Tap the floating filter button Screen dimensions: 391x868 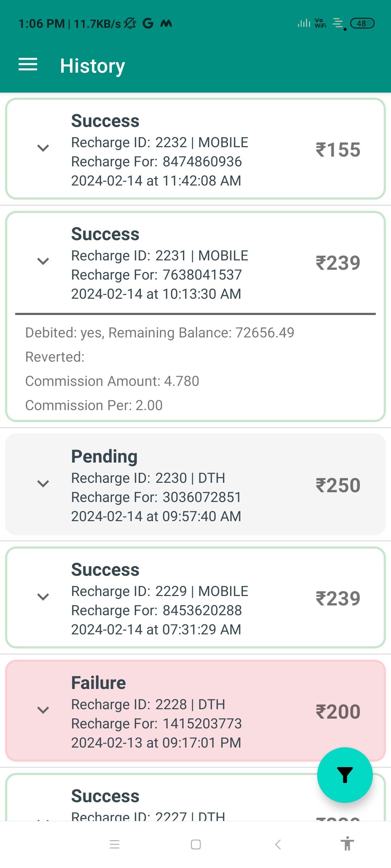tap(345, 775)
